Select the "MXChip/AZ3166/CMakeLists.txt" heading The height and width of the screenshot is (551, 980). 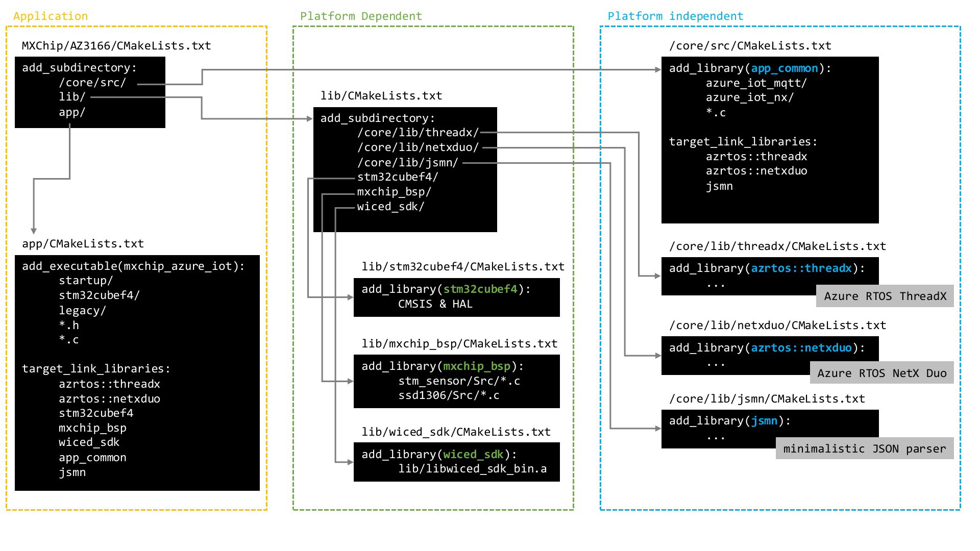click(x=116, y=46)
